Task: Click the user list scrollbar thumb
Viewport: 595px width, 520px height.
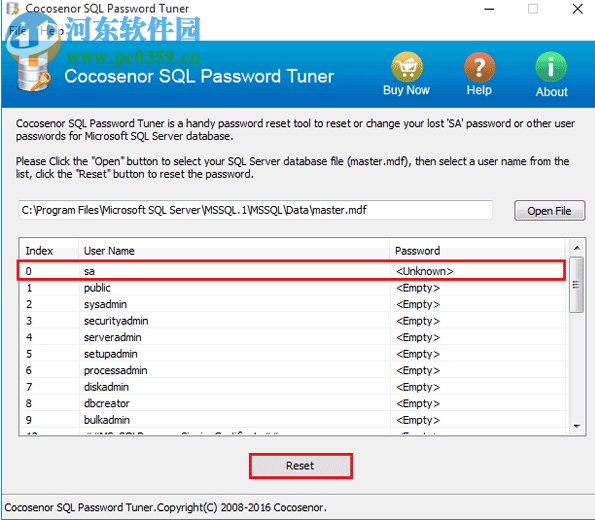Action: point(576,285)
